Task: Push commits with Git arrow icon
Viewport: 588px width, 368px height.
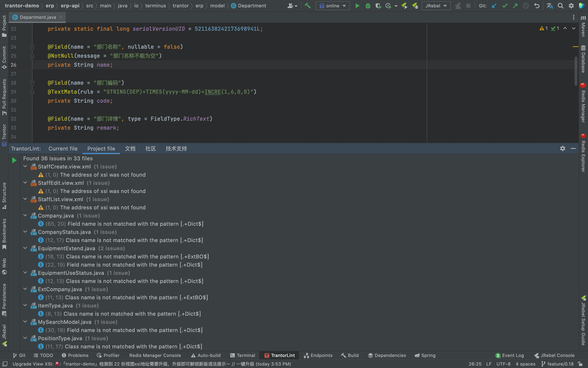Action: point(515,6)
